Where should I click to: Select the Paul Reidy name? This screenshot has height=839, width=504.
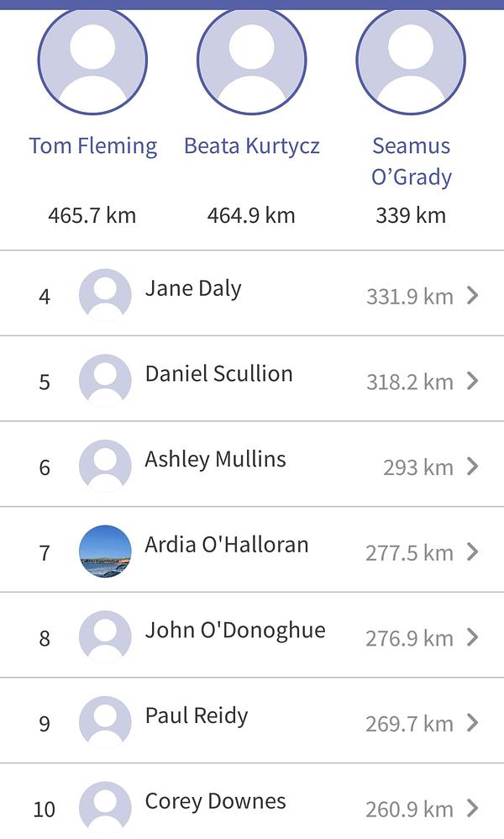tap(197, 715)
